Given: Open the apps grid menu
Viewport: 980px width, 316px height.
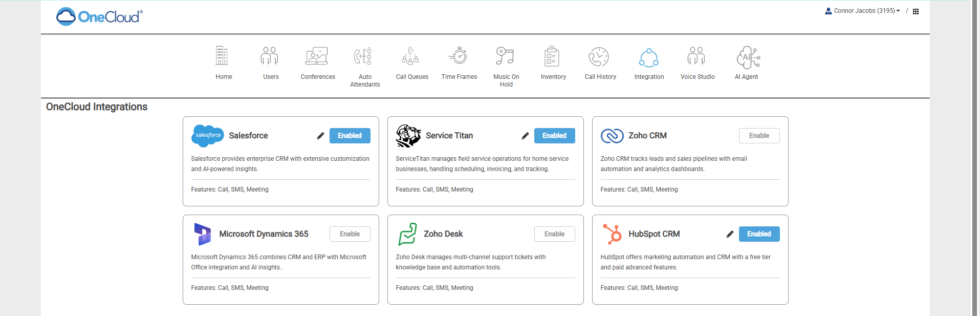Looking at the screenshot, I should pos(916,11).
